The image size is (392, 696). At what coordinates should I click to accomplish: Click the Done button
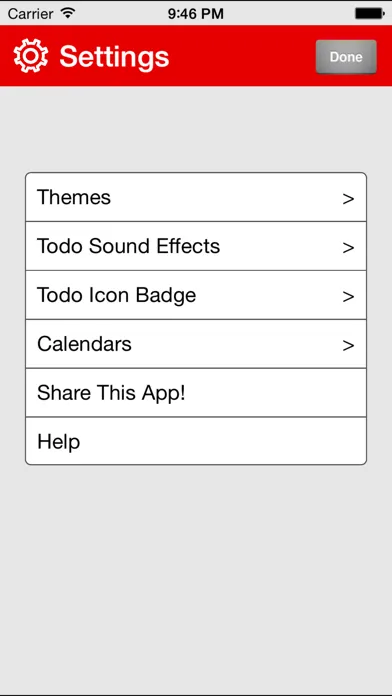[x=346, y=57]
